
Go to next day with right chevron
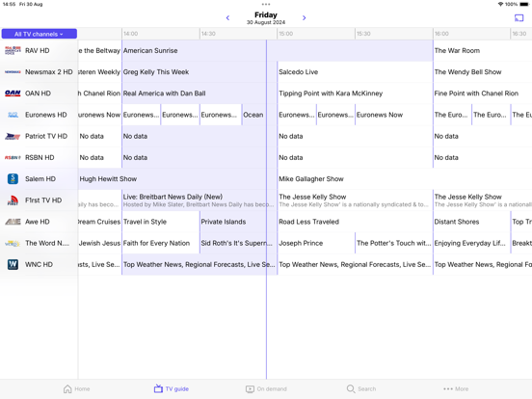point(304,17)
